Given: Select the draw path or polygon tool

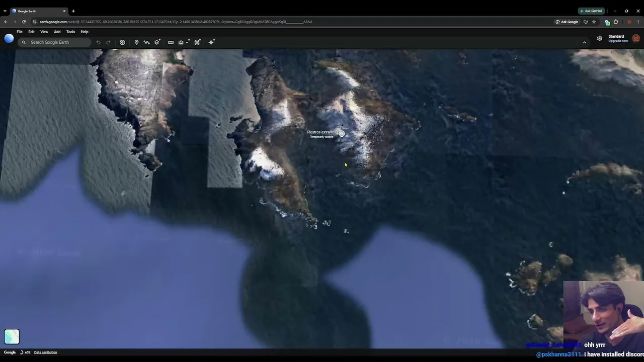Looking at the screenshot, I should (x=146, y=42).
